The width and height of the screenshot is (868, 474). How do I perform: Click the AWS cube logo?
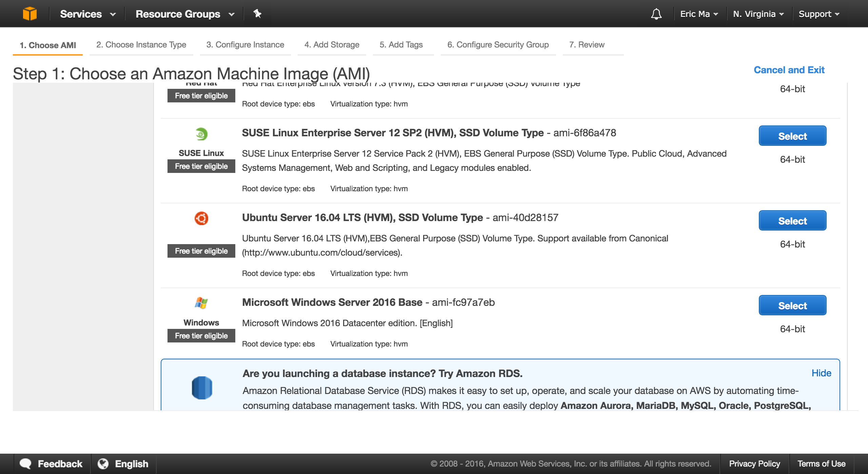[30, 14]
